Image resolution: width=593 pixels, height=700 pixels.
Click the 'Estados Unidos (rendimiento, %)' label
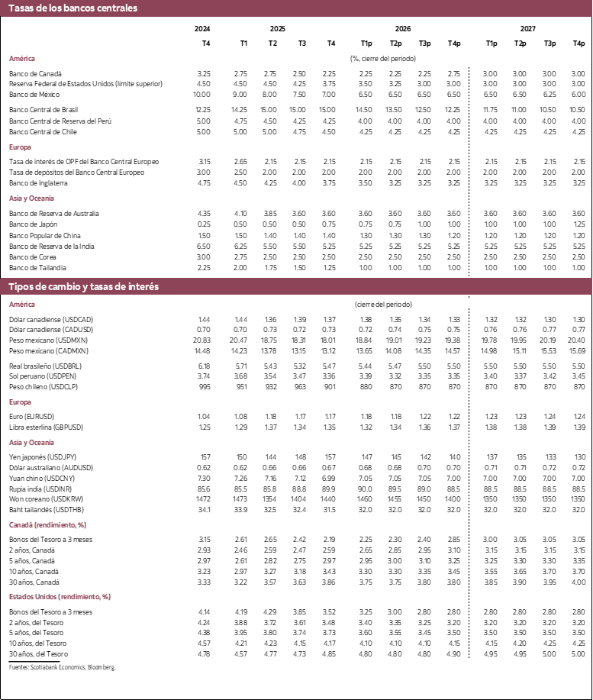click(60, 597)
